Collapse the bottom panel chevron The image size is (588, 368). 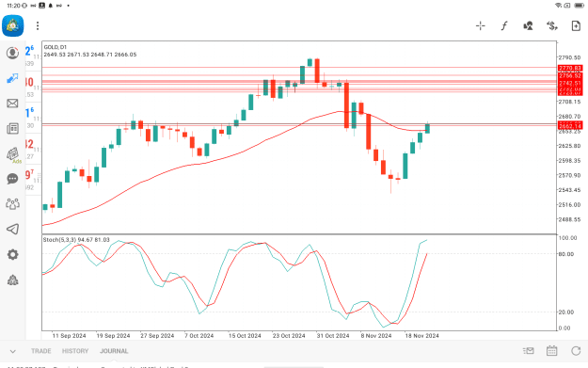(13, 351)
